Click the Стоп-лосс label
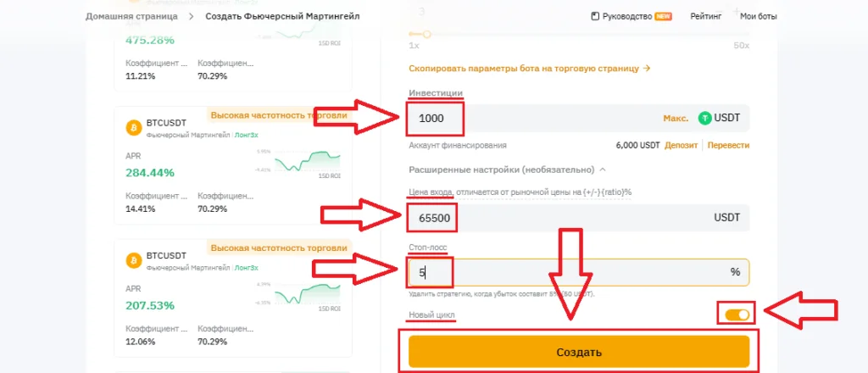Screen dimensions: 868x373 (427, 247)
